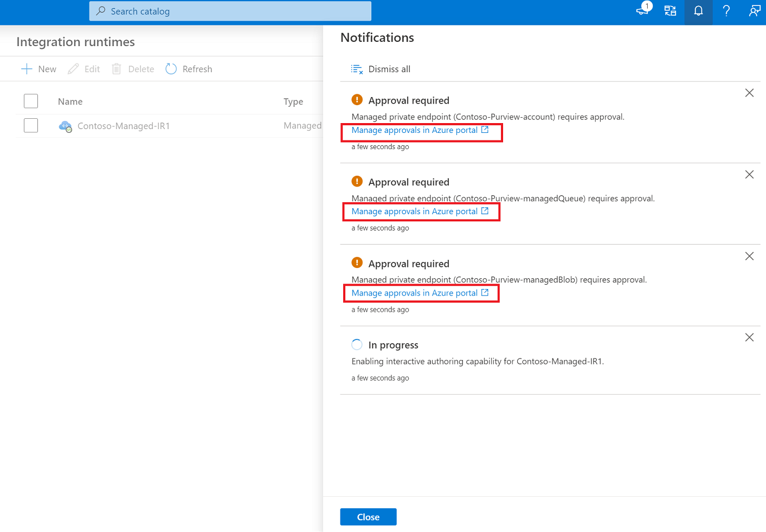The width and height of the screenshot is (766, 532).
Task: Refresh the integration runtimes list
Action: (189, 69)
